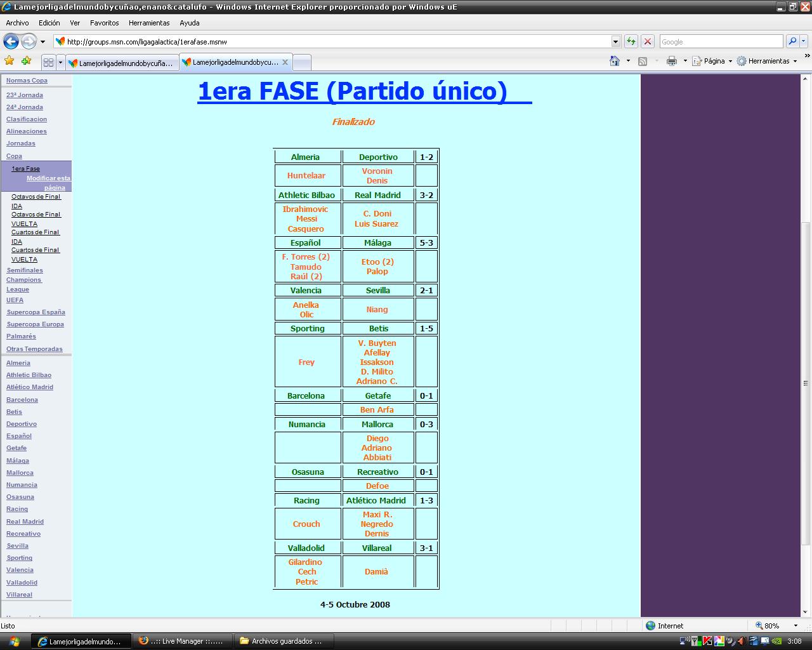This screenshot has height=650, width=812.
Task: Click the RSS feeds icon
Action: pyautogui.click(x=642, y=61)
